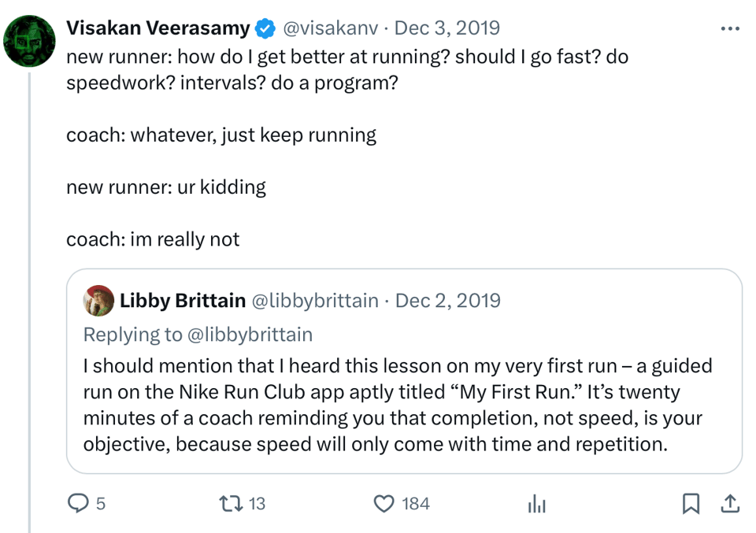The height and width of the screenshot is (533, 756).
Task: Click the retweet arrows icon
Action: 231,504
